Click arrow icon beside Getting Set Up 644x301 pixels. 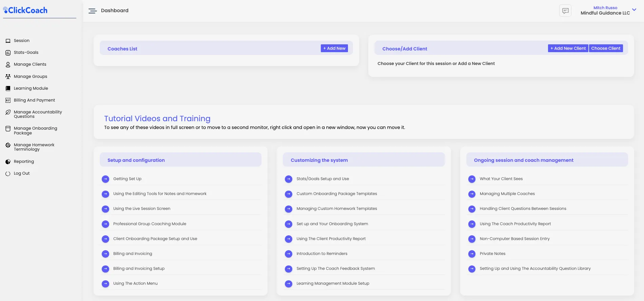tap(105, 179)
